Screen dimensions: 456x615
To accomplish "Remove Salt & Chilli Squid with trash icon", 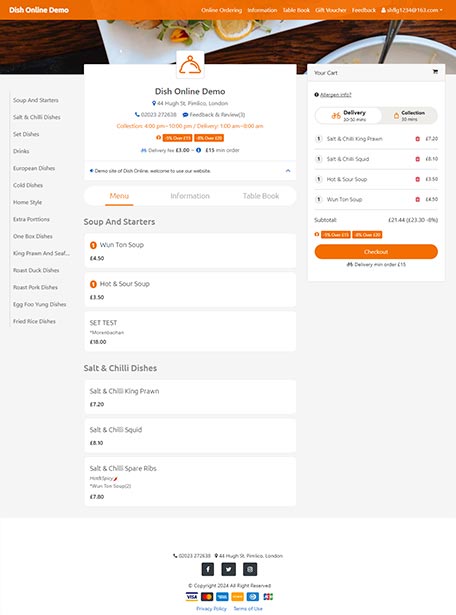I will 417,159.
